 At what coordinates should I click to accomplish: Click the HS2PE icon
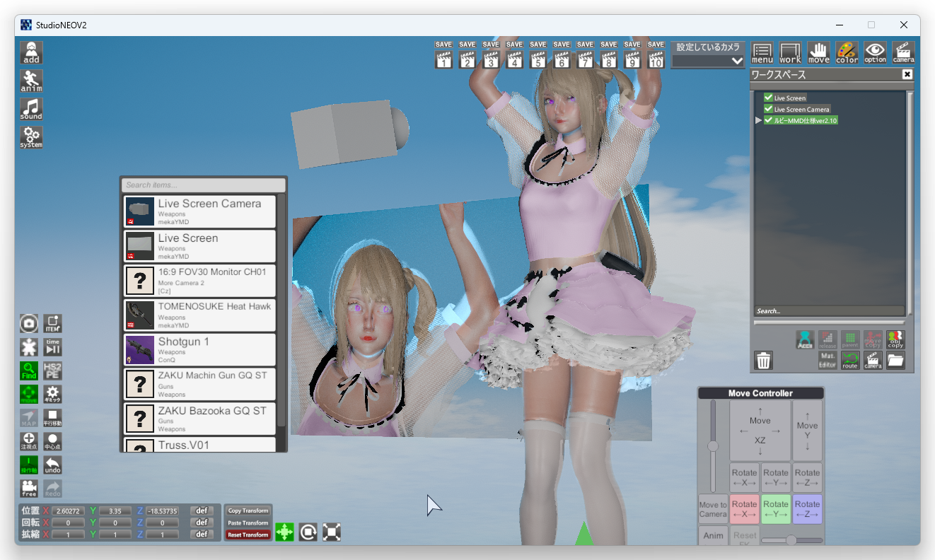point(53,371)
